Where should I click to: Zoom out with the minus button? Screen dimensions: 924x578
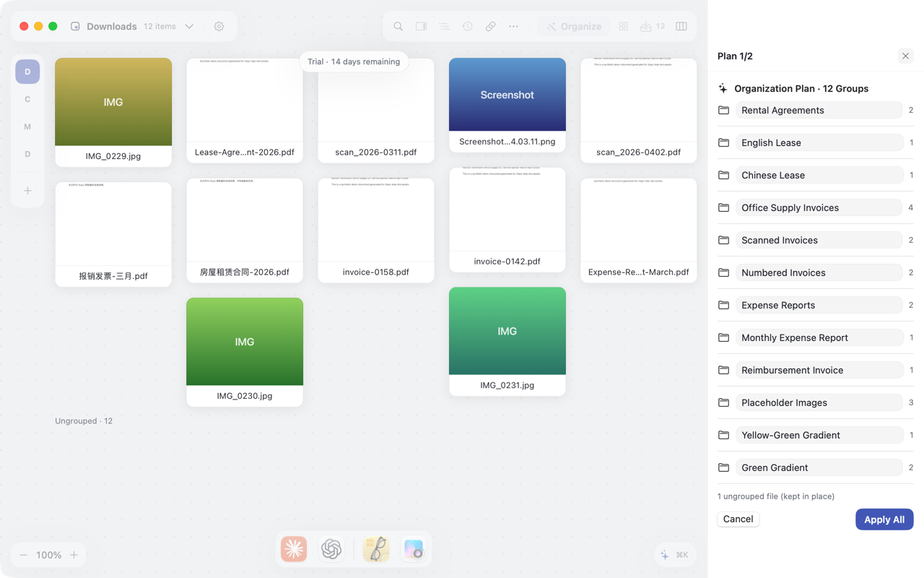[24, 555]
